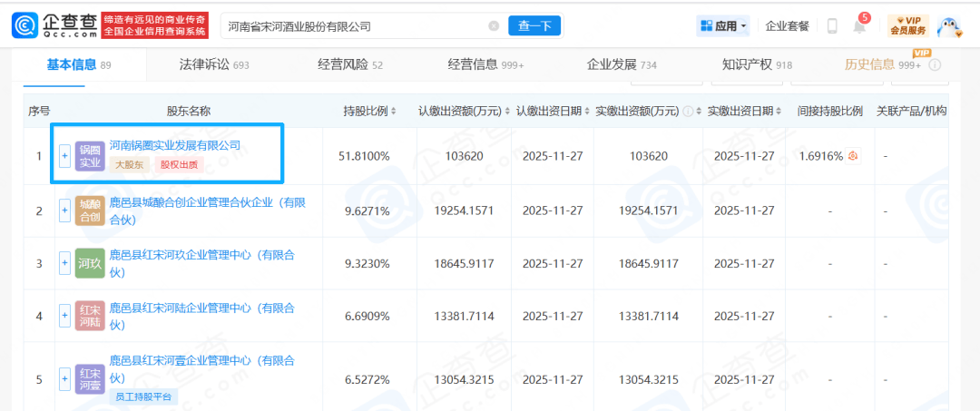Open 鹿邑县红宋河壹企业管理中心 link
The image size is (980, 411).
pyautogui.click(x=201, y=369)
